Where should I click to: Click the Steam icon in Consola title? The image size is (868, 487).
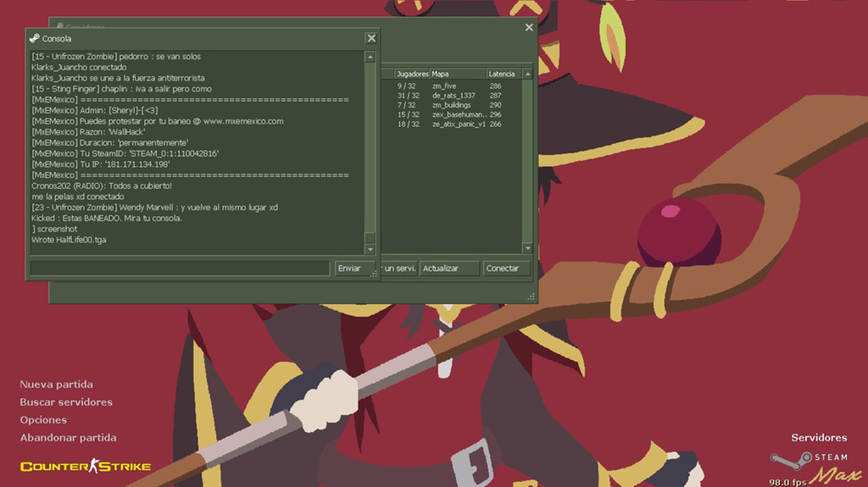[34, 38]
